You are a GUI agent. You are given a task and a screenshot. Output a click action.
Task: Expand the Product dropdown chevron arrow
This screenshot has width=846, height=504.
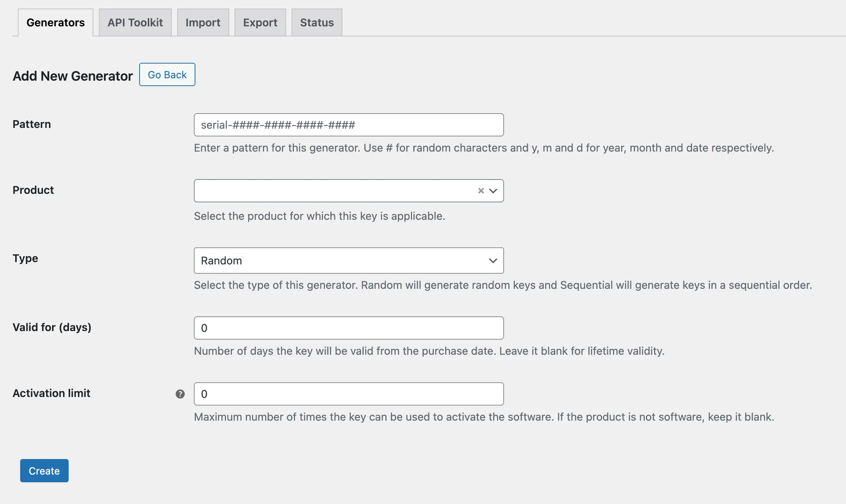[x=493, y=191]
